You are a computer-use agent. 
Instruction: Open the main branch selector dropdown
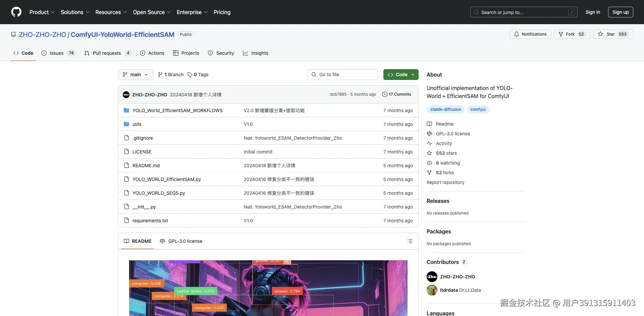click(x=136, y=75)
